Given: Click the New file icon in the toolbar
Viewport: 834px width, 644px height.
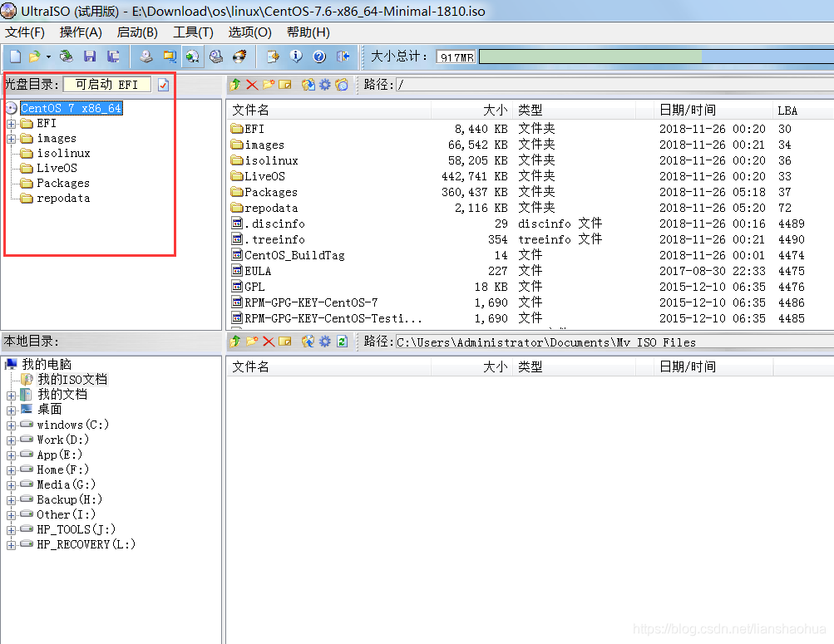Looking at the screenshot, I should (15, 57).
